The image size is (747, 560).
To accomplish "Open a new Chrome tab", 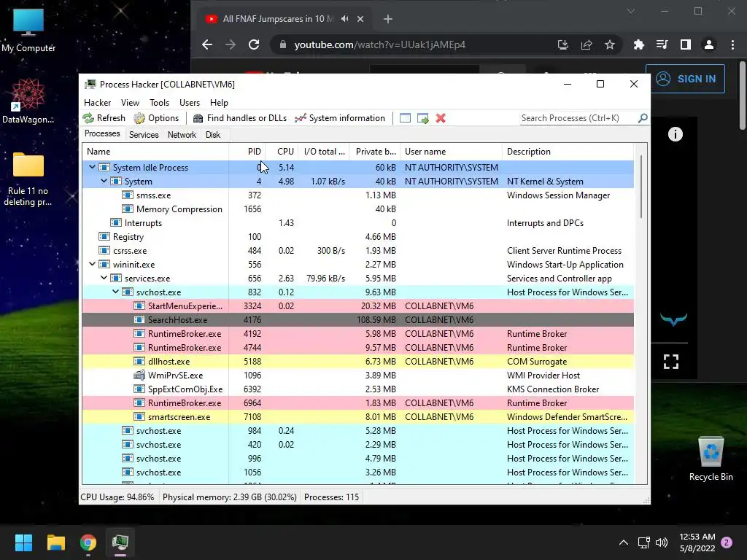I will pos(388,19).
